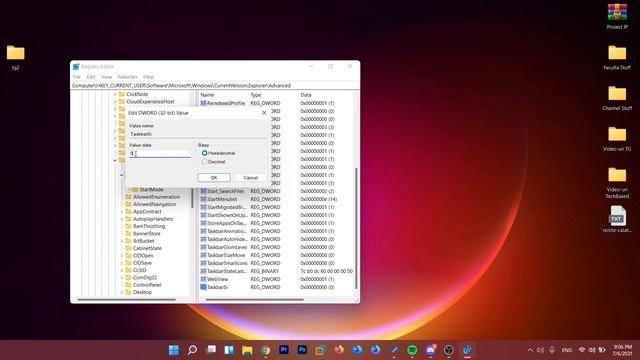Viewport: 640px width, 360px height.
Task: Open taskbar Search
Action: [x=192, y=350]
